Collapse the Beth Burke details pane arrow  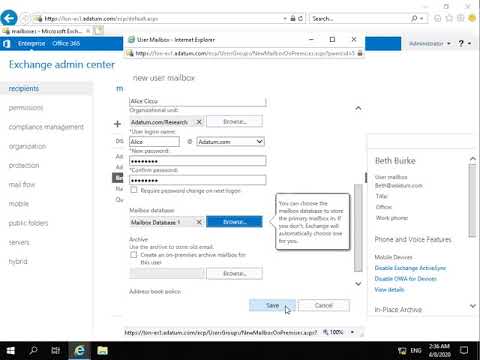point(473,159)
